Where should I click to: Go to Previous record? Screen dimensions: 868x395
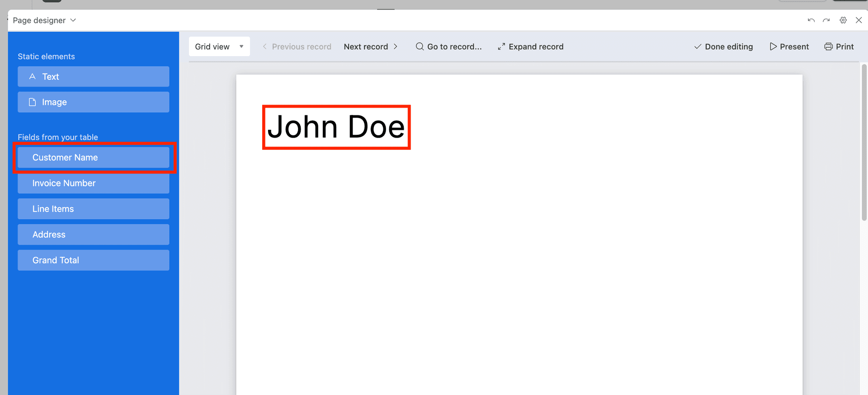pos(297,47)
